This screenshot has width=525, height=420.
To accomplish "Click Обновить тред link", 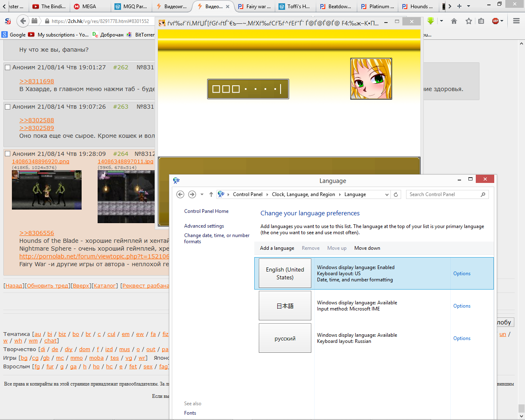I will [x=48, y=286].
